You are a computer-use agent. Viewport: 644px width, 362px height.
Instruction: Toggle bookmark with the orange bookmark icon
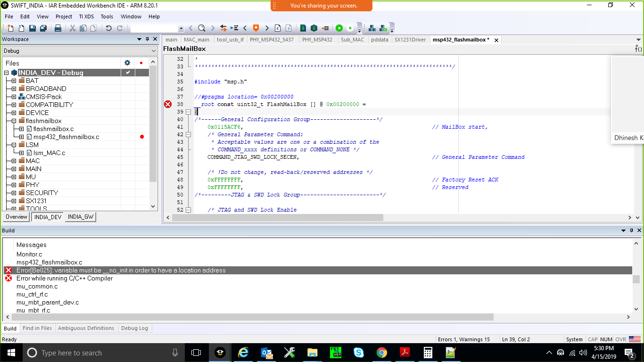click(x=256, y=28)
